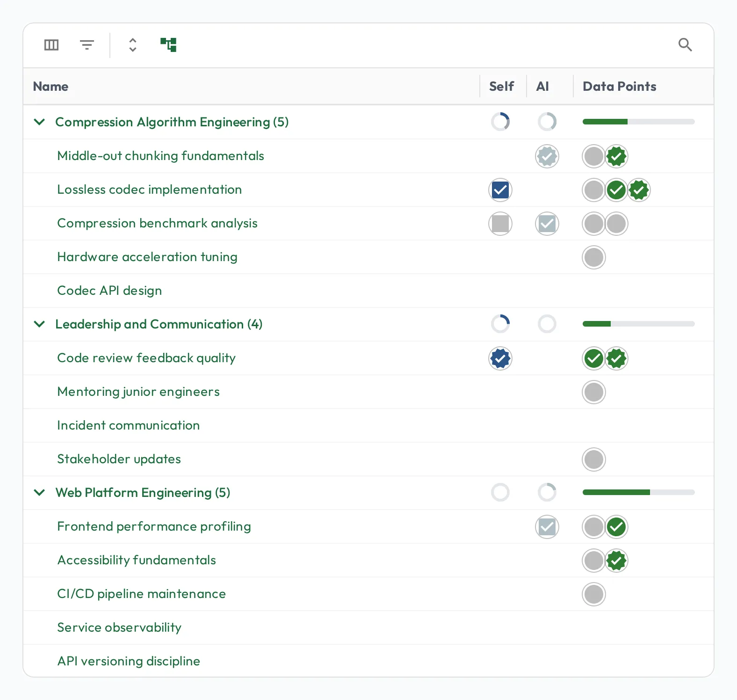The width and height of the screenshot is (737, 700).
Task: Click green verified badge for Code review feedback
Action: point(616,358)
